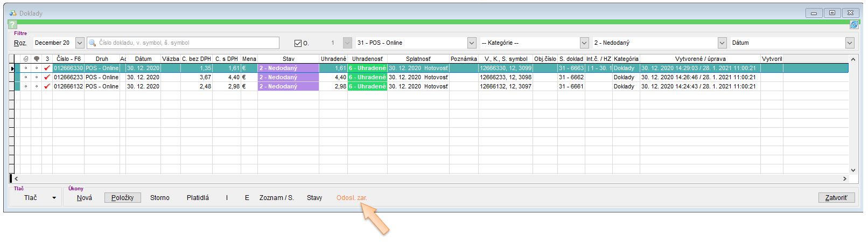868x248 pixels.
Task: Click the 'Odosl. zar.' action
Action: tap(352, 198)
